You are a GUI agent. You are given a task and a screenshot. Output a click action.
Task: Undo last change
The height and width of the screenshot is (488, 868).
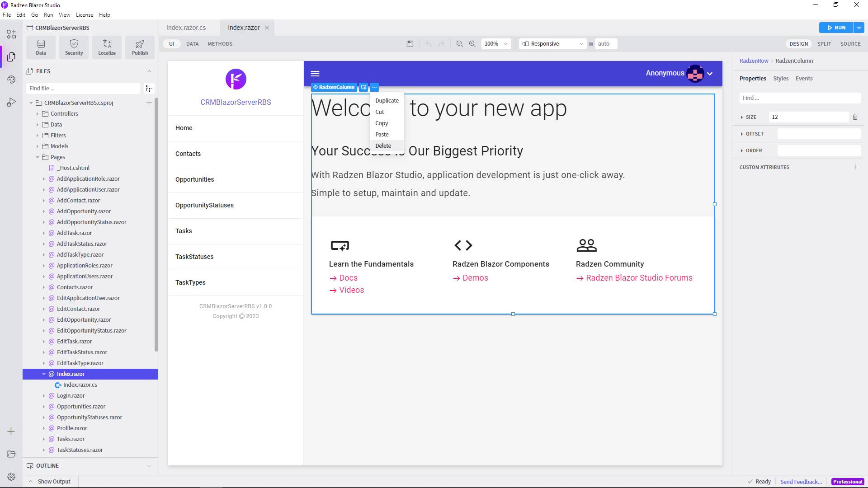pyautogui.click(x=429, y=44)
